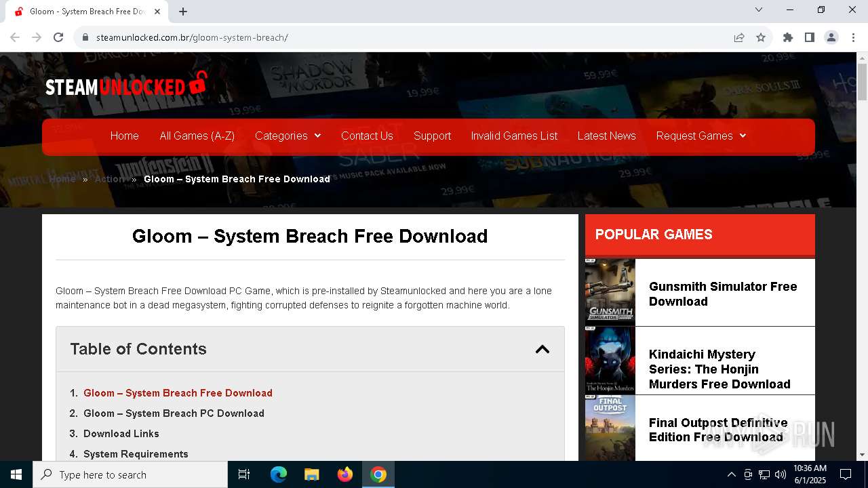Expand the Categories dropdown menu
The height and width of the screenshot is (488, 868).
point(288,136)
